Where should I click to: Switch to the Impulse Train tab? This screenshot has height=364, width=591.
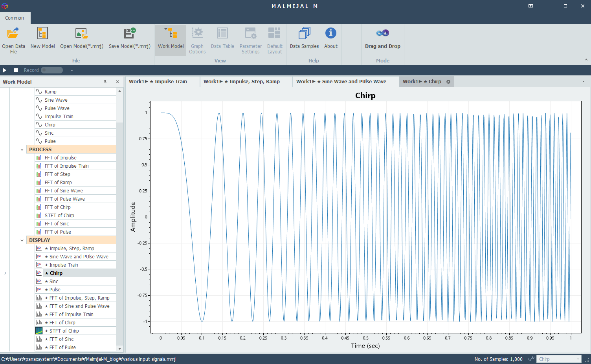point(162,82)
